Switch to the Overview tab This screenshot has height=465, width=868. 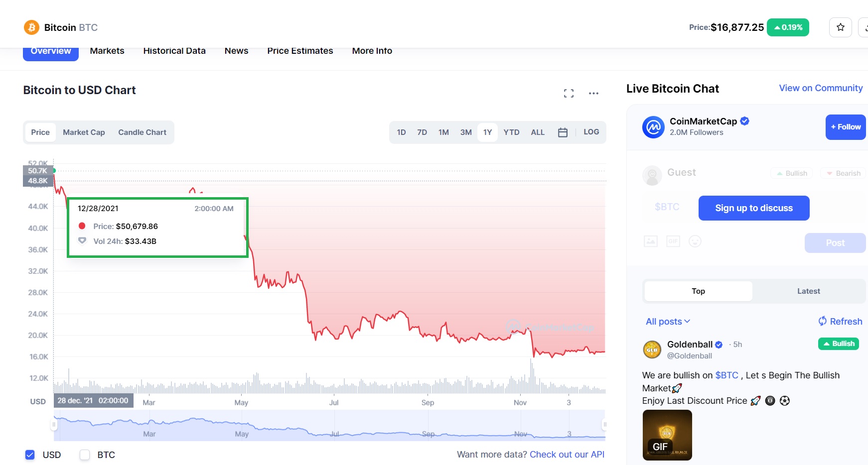[x=51, y=51]
